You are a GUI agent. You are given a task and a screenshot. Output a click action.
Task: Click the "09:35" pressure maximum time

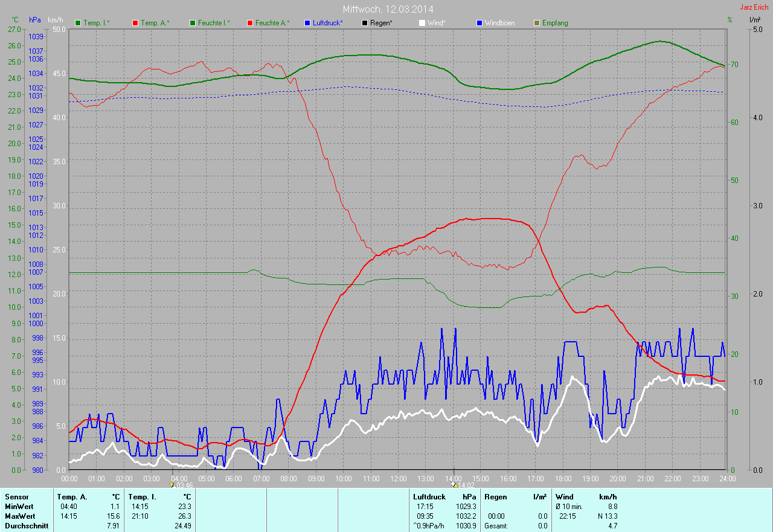click(x=425, y=516)
